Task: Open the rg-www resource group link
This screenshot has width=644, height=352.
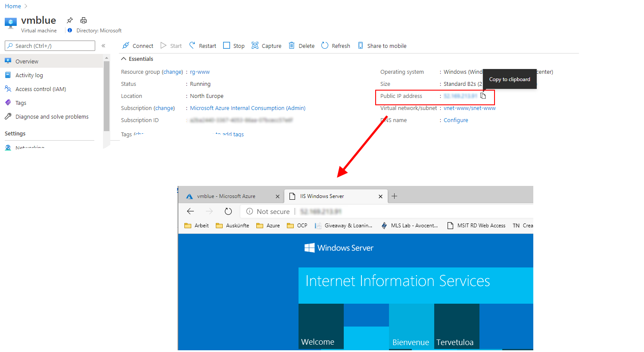Action: [x=200, y=72]
